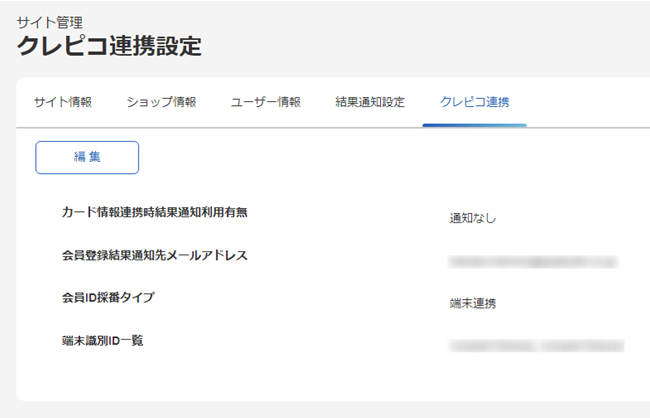Screen dimensions: 650x418
Task: Click the blurred 端末識別ID list value
Action: coord(536,346)
